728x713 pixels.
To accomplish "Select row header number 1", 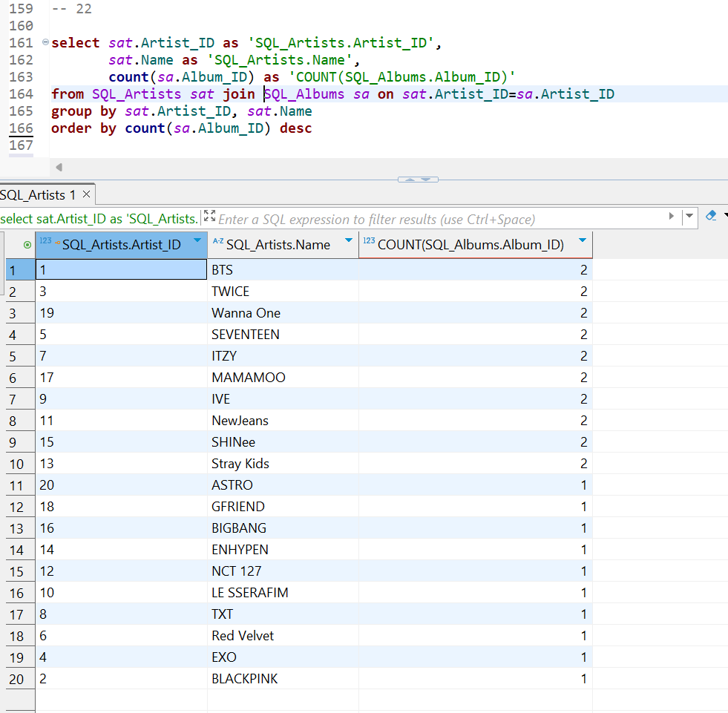I will tap(21, 270).
